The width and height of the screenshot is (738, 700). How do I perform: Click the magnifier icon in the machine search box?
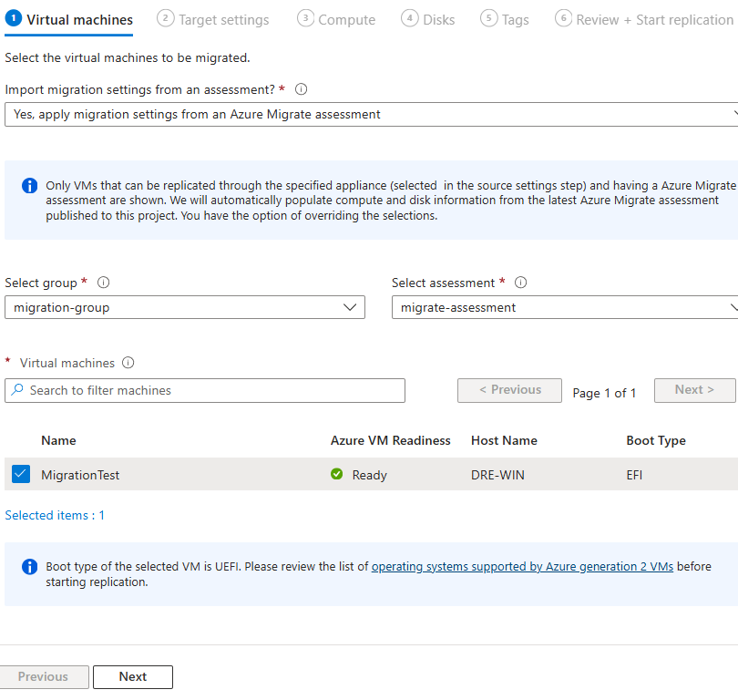coord(17,390)
